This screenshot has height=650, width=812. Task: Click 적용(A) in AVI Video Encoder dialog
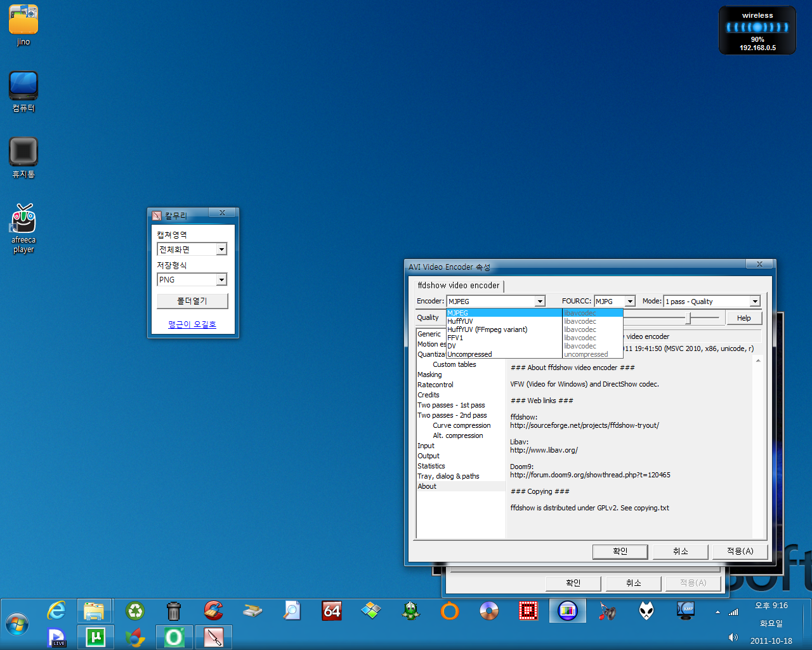(x=740, y=552)
